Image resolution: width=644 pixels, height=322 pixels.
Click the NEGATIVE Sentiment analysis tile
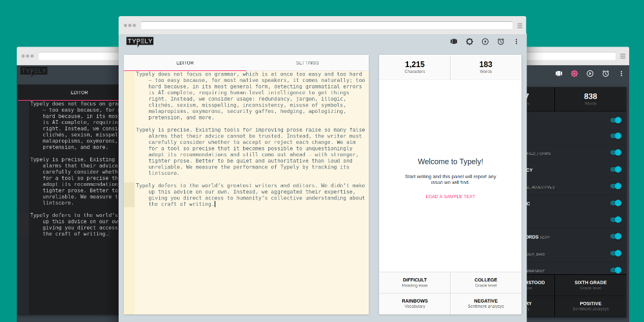coord(486,303)
